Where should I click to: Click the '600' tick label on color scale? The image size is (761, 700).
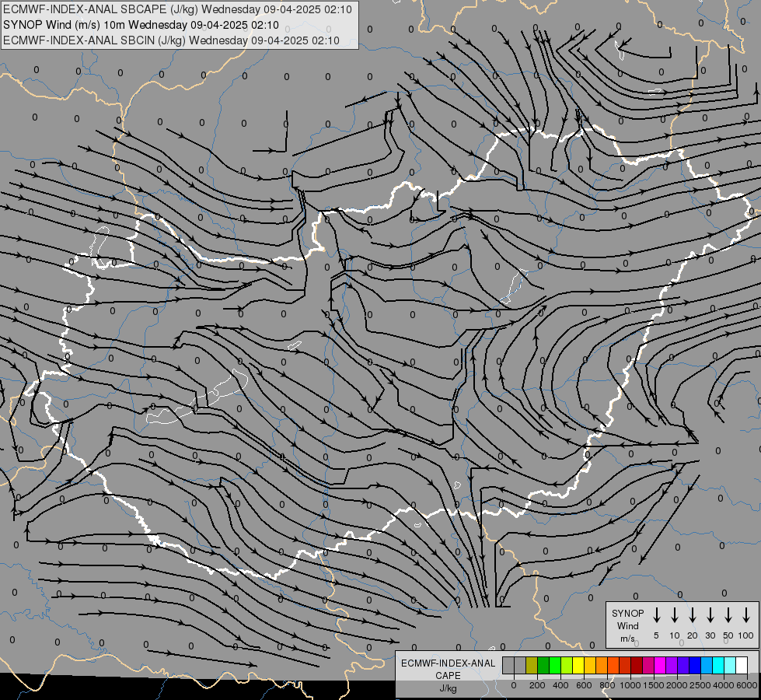584,685
